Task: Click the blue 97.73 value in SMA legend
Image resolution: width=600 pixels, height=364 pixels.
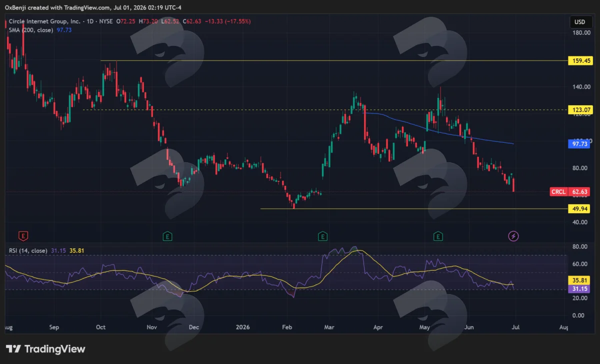Action: pos(64,30)
